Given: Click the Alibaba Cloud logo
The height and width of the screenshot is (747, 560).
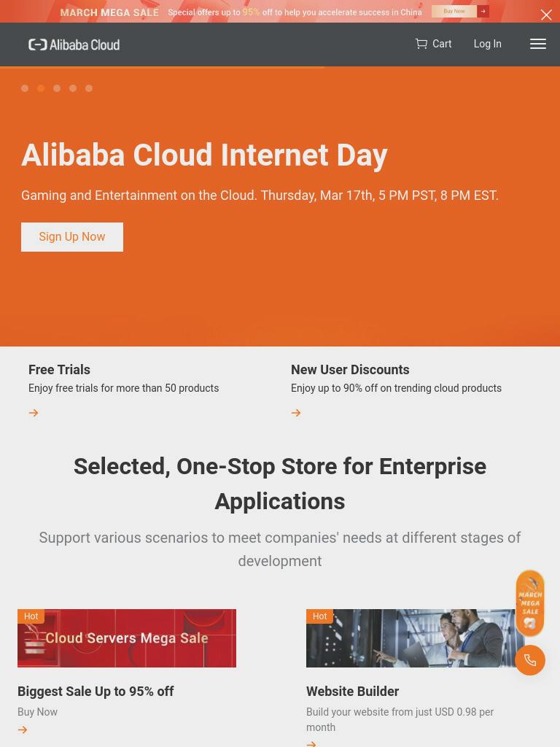Looking at the screenshot, I should (x=74, y=44).
